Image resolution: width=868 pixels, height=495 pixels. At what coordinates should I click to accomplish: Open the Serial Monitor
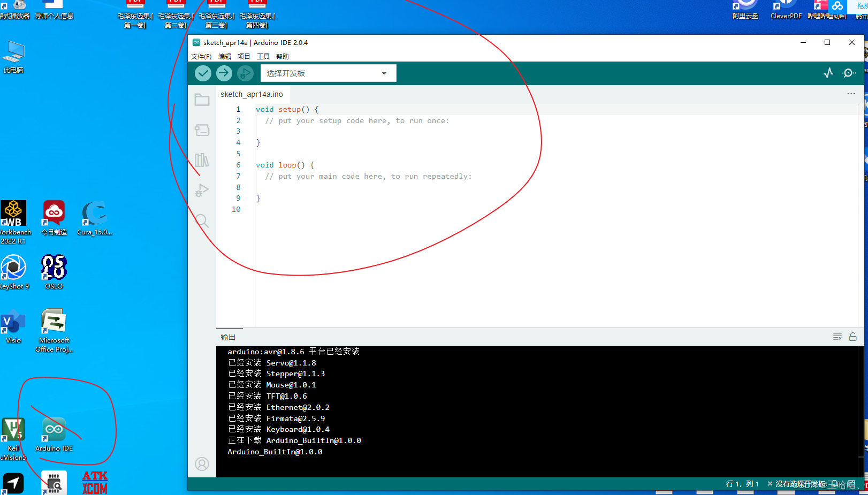(x=849, y=73)
